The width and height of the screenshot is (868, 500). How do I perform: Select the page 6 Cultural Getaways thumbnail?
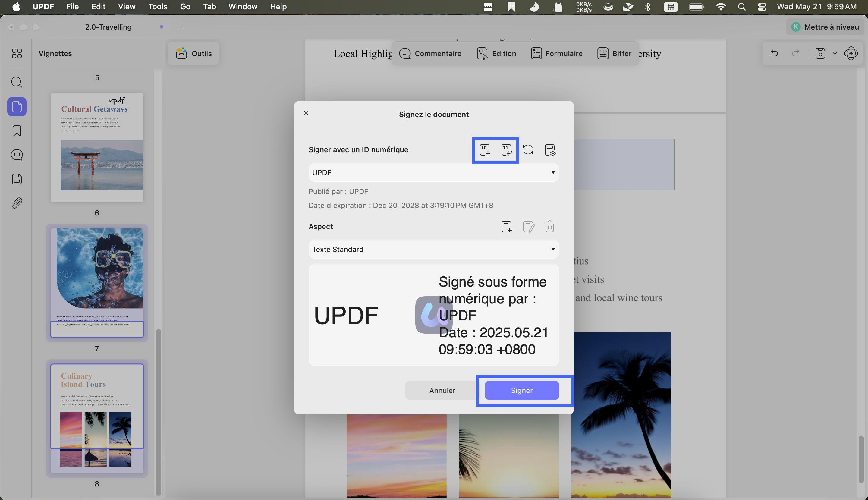coord(97,147)
